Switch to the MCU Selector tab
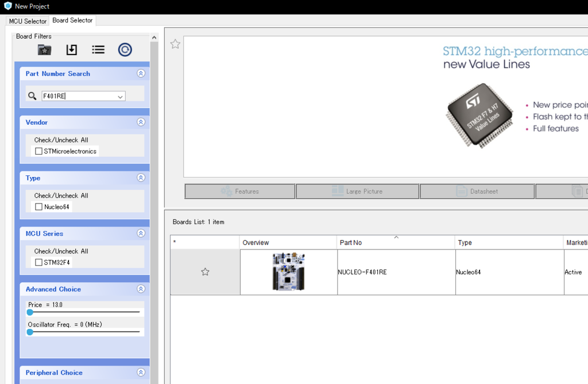 click(28, 21)
